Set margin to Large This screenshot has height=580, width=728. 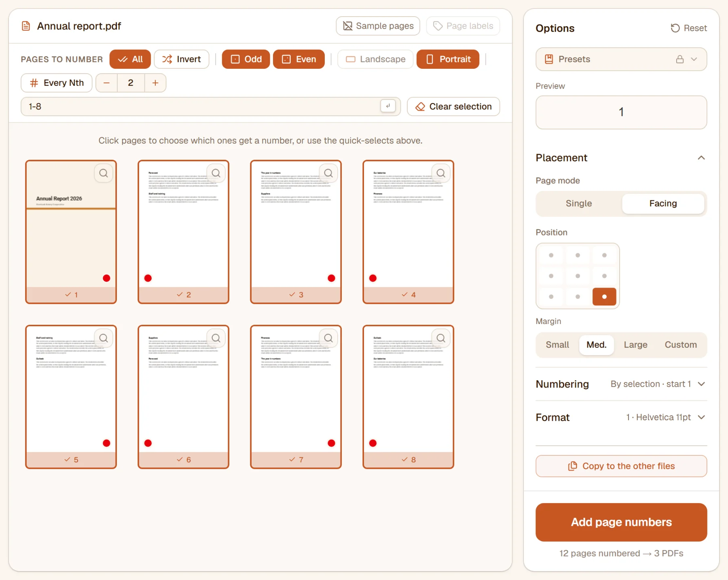tap(635, 345)
